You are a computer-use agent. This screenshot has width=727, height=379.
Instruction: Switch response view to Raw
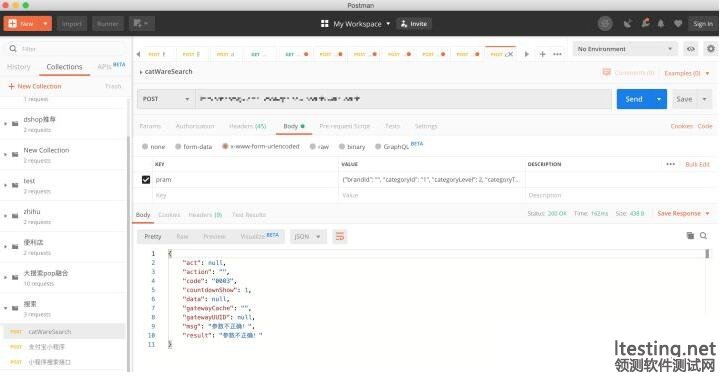pos(182,237)
